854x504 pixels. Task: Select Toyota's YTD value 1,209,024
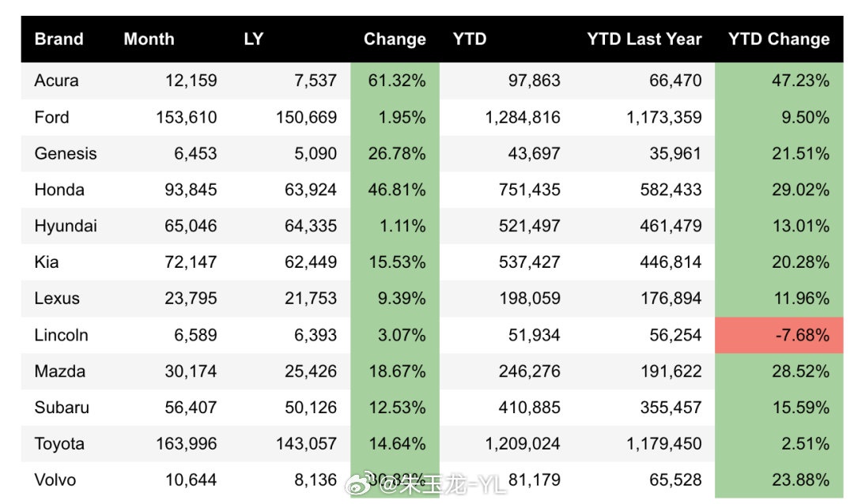pos(523,444)
